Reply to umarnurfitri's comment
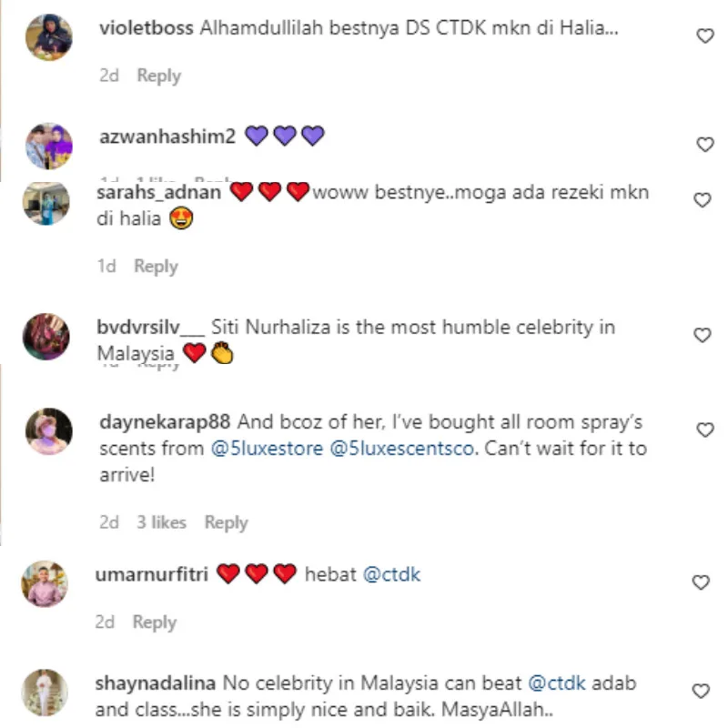The width and height of the screenshot is (728, 728). (x=154, y=622)
